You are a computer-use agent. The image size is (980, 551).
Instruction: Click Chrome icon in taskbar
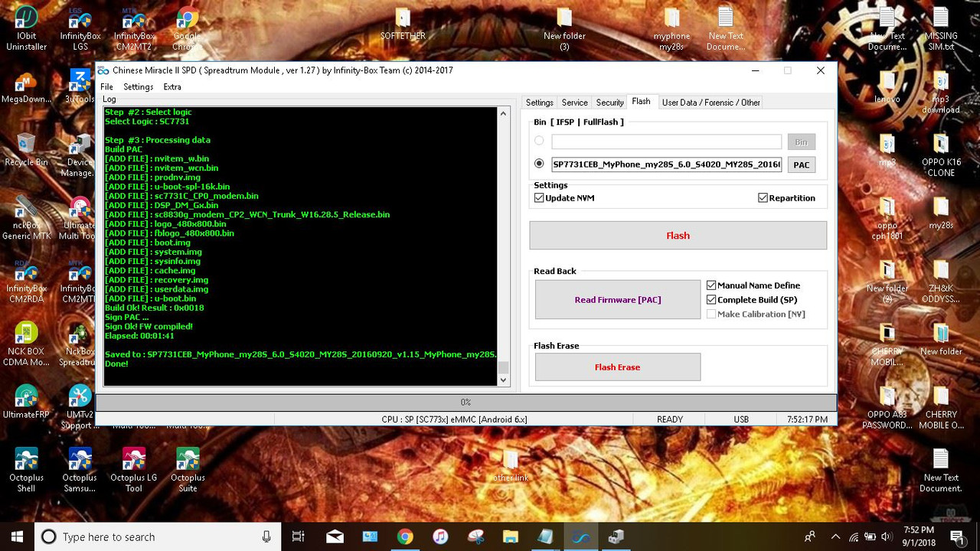(405, 536)
